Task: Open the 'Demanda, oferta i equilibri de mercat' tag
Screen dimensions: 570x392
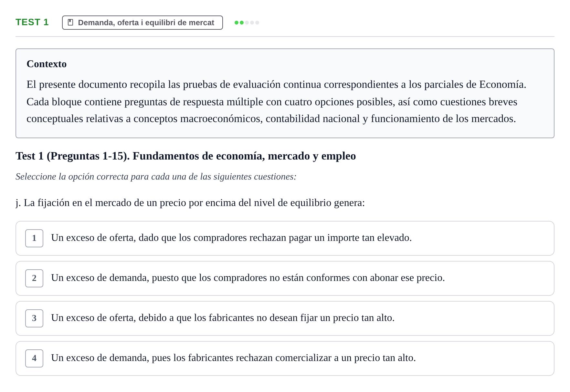Action: point(142,23)
